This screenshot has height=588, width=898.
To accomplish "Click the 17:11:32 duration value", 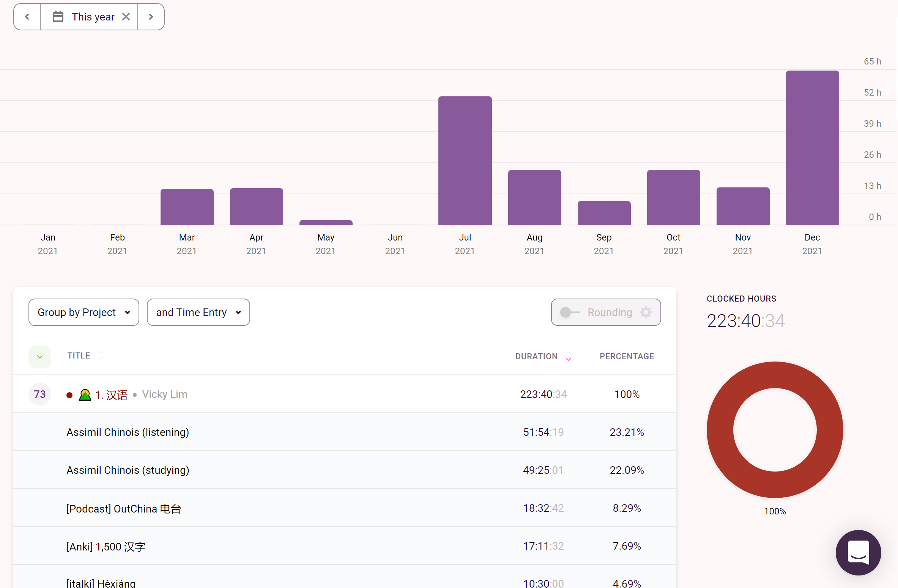I will 543,546.
